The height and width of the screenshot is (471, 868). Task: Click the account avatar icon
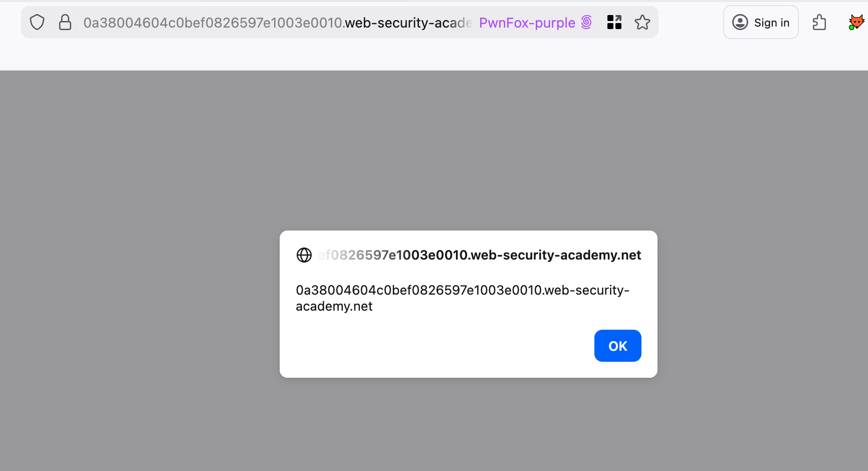click(x=740, y=23)
